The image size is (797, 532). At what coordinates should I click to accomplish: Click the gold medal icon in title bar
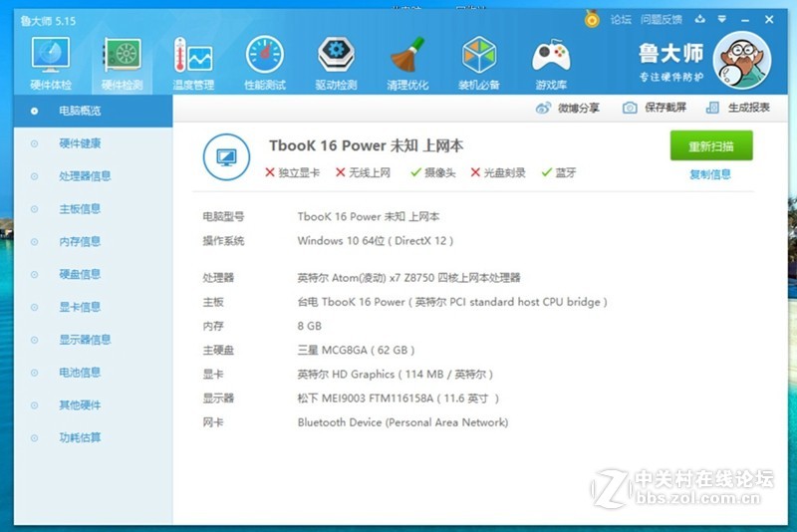[x=592, y=19]
